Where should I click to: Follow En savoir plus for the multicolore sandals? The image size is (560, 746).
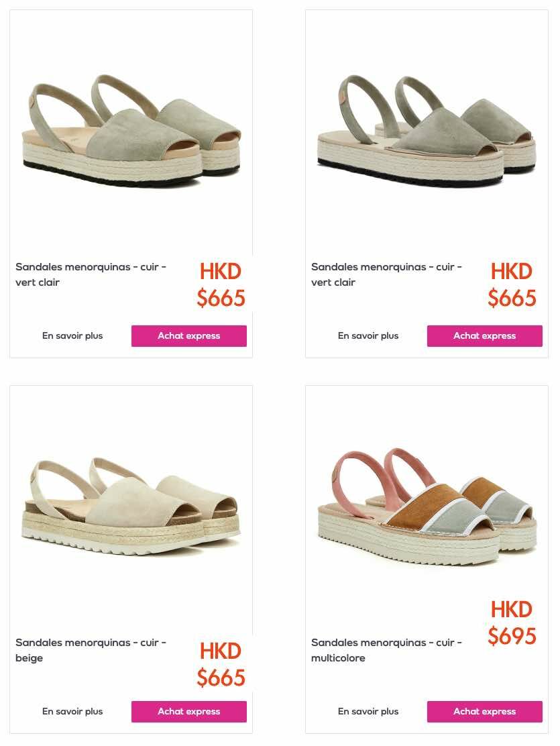click(x=368, y=711)
